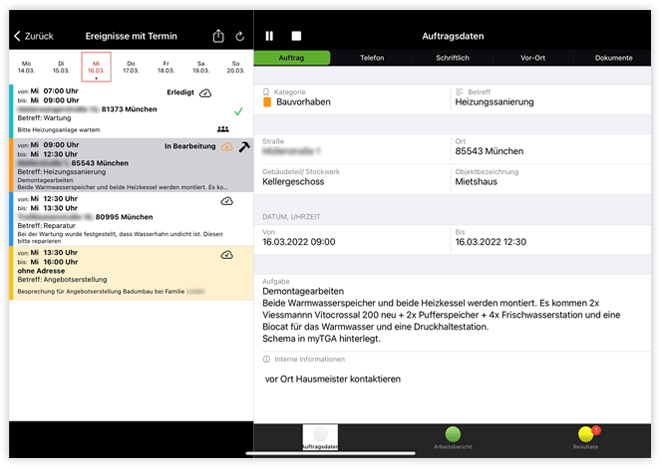Click the Hausmeister kontaktieren note
This screenshot has height=469, width=662.
click(333, 379)
